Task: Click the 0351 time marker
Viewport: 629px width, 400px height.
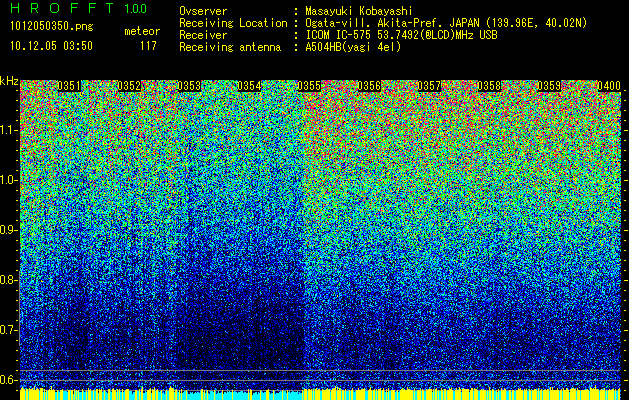Action: click(x=69, y=86)
